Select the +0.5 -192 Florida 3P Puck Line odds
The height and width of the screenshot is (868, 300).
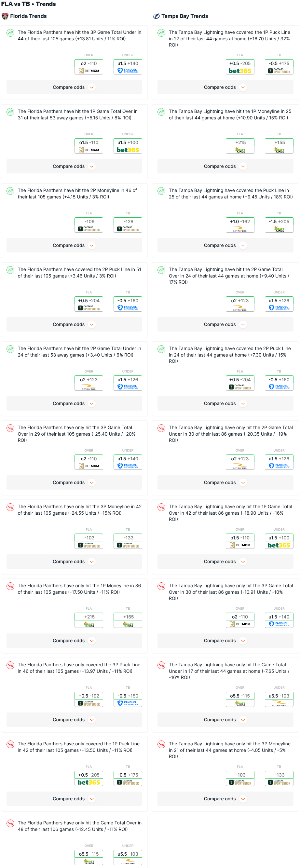(89, 696)
